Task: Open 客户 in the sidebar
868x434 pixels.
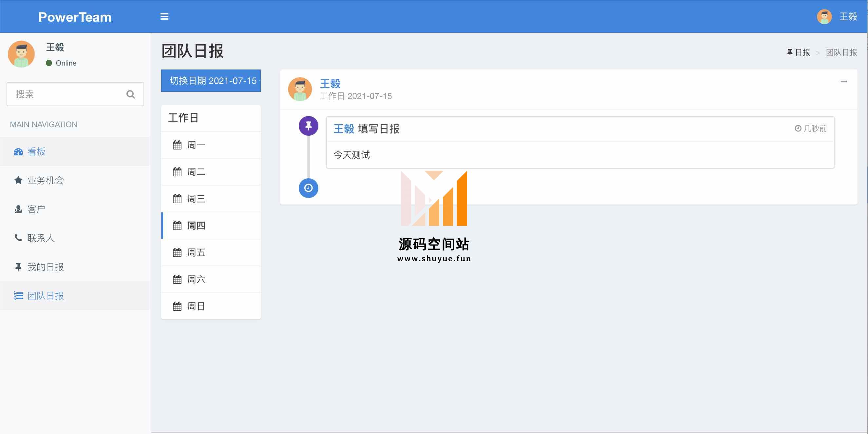Action: [x=75, y=209]
